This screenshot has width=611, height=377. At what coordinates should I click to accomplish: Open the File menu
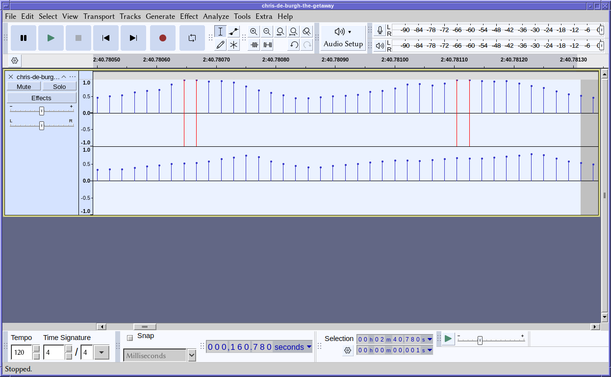[x=11, y=16]
